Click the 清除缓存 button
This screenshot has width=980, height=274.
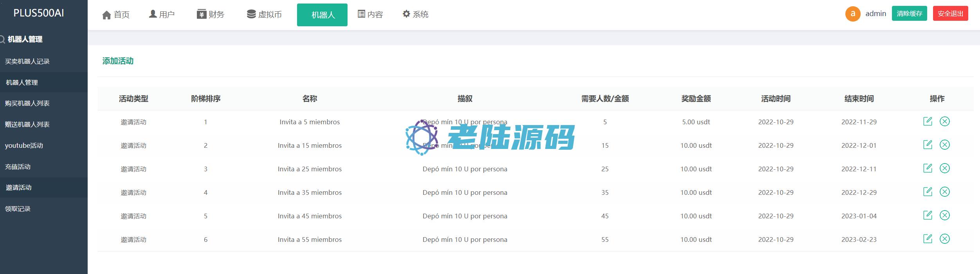pyautogui.click(x=909, y=14)
